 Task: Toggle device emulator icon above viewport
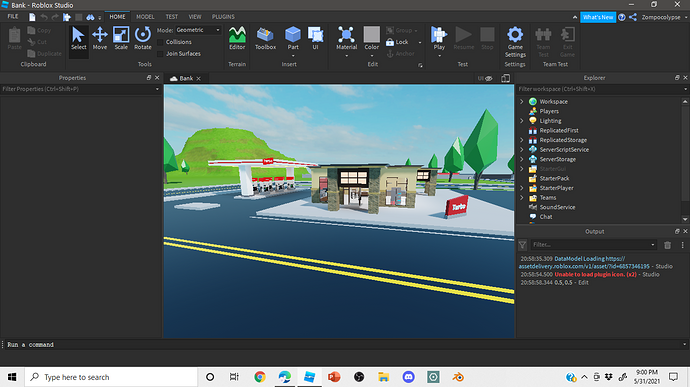(x=505, y=78)
